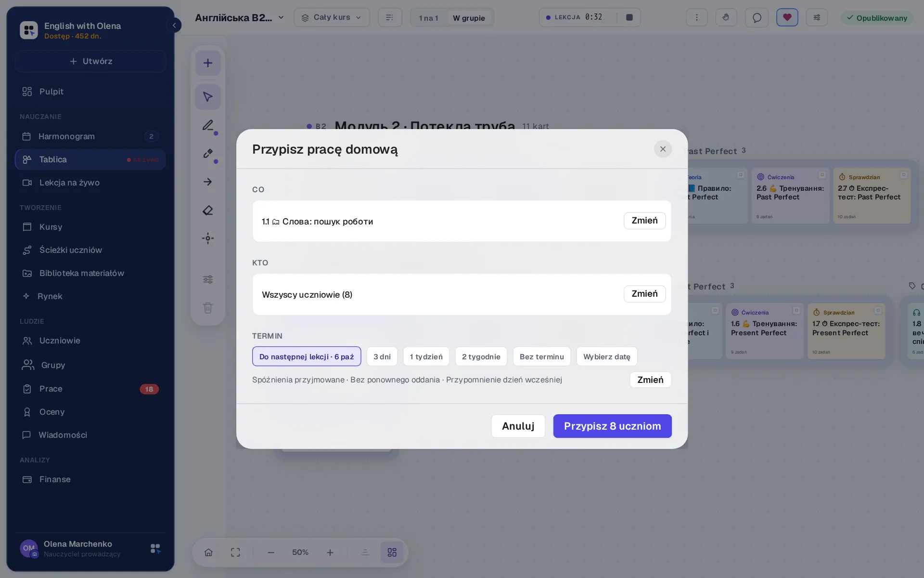Zoom out with the minus button
The width and height of the screenshot is (924, 578).
click(271, 552)
